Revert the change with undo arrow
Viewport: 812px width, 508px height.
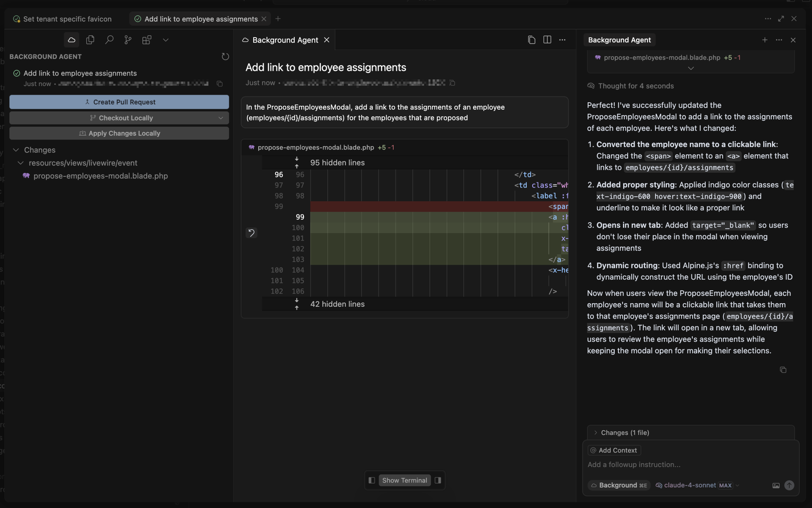click(251, 233)
